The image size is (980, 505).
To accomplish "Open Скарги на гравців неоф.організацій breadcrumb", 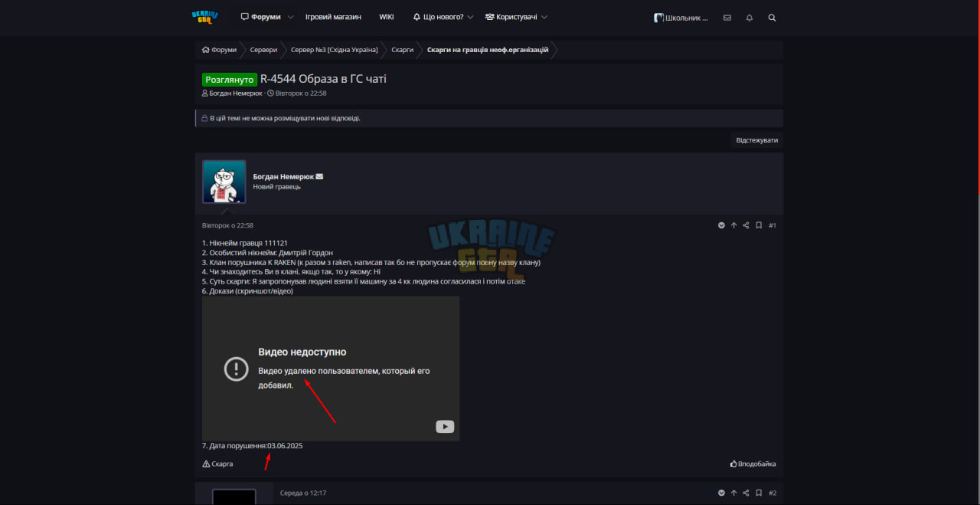I will 488,50.
